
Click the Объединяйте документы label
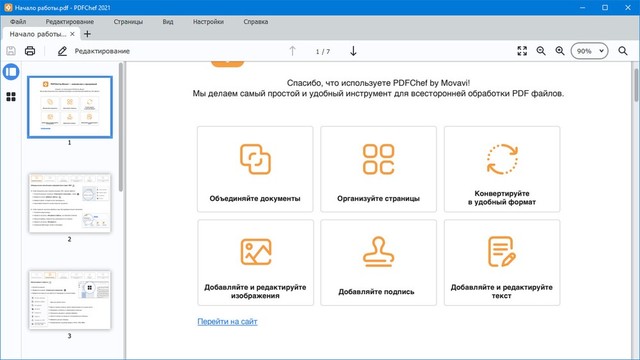(255, 198)
